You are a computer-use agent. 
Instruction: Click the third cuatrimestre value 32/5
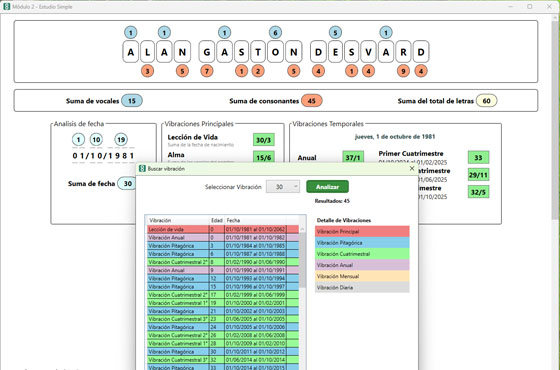tap(478, 192)
